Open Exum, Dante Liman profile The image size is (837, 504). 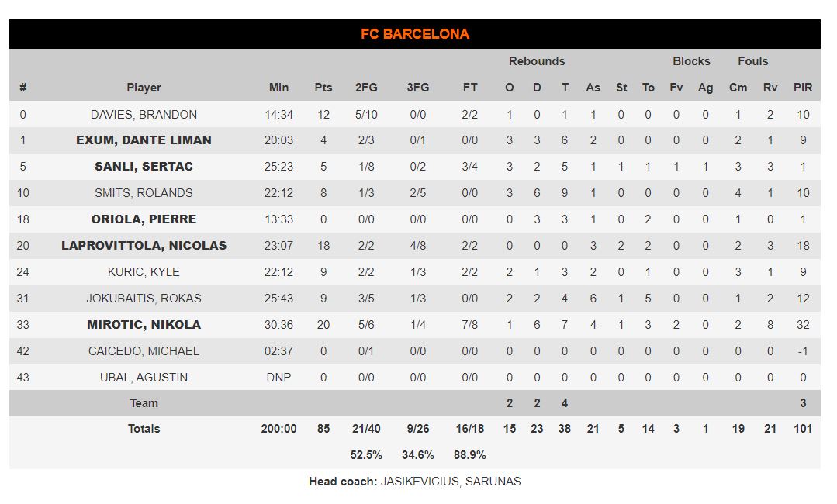144,140
